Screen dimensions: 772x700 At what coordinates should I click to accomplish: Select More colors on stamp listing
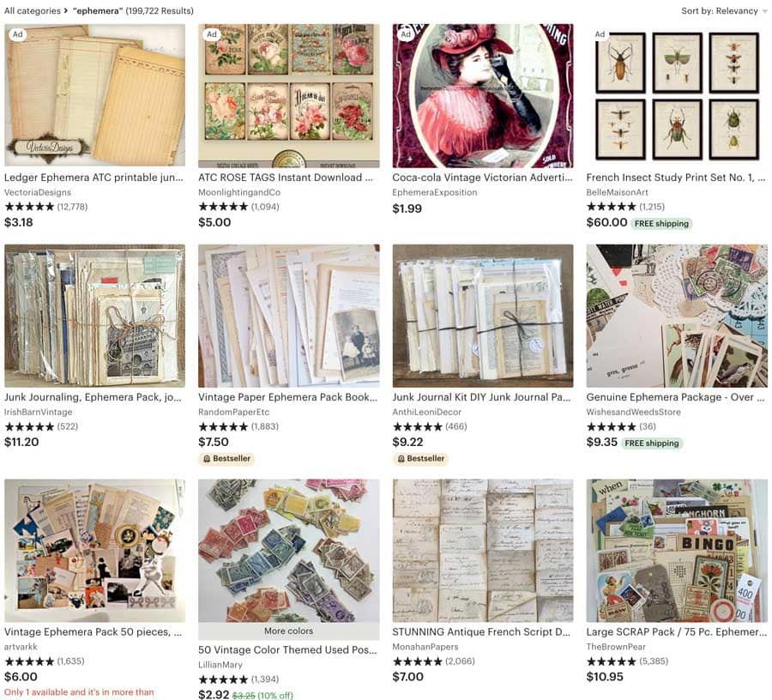(288, 631)
